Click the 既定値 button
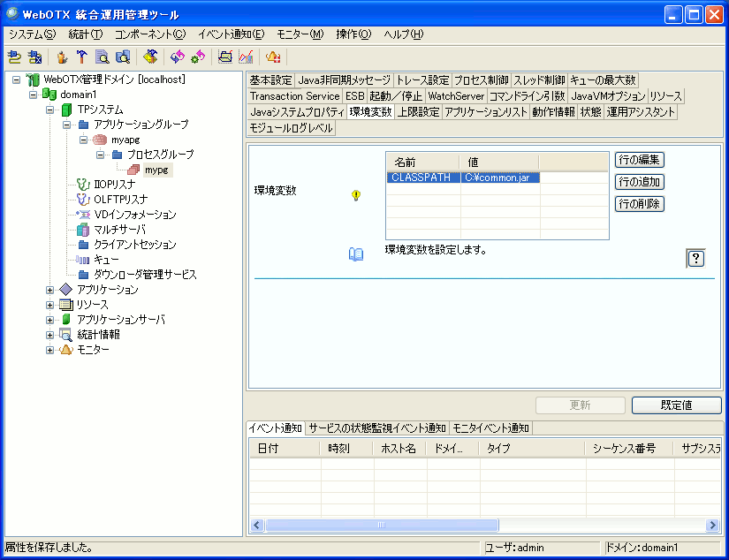 pos(676,405)
